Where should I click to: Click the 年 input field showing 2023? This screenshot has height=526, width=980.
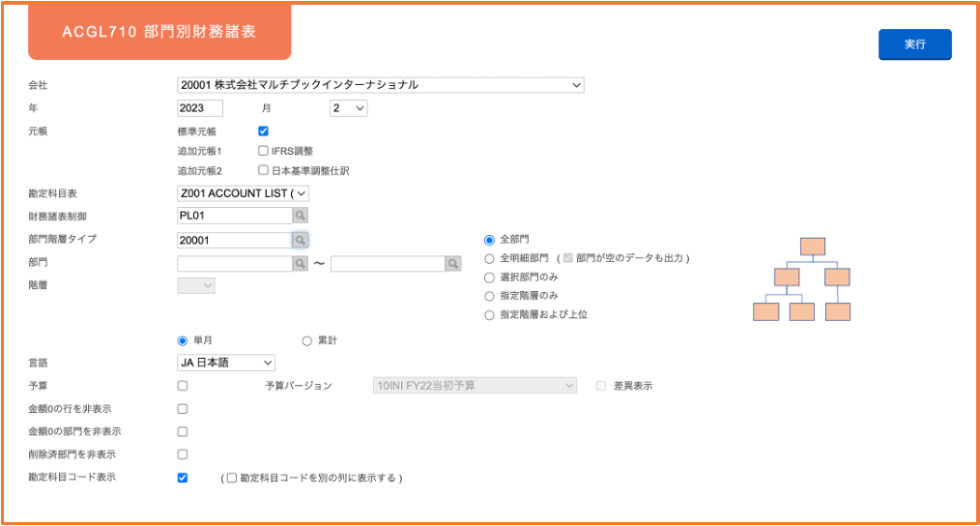(200, 108)
